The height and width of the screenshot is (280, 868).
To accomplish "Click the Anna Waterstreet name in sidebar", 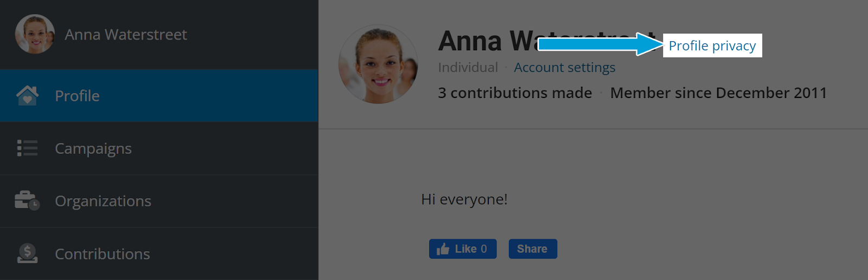I will pos(126,35).
